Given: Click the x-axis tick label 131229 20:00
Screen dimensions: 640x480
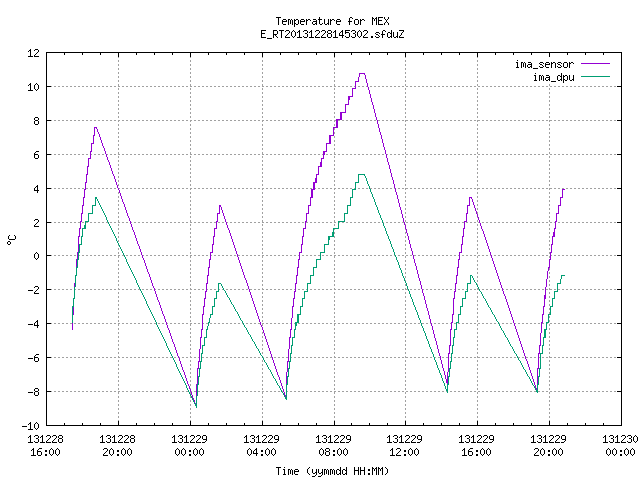Looking at the screenshot, I should click(x=548, y=446).
